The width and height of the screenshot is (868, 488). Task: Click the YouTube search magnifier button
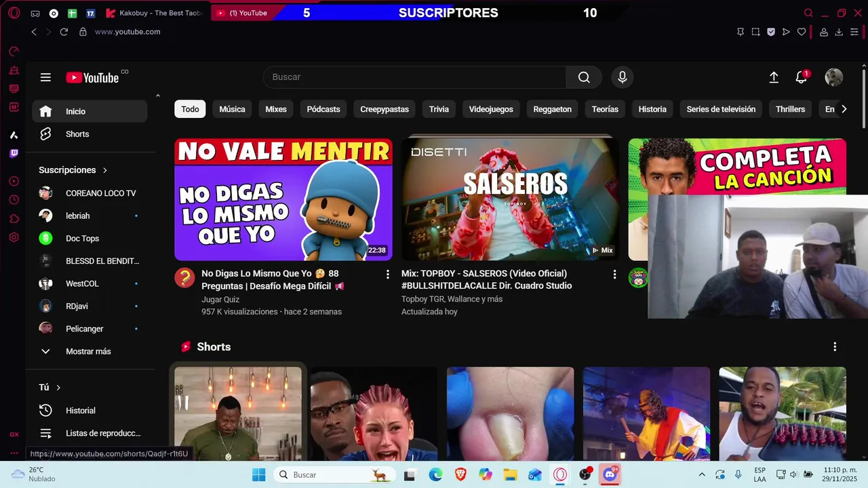[x=584, y=77]
